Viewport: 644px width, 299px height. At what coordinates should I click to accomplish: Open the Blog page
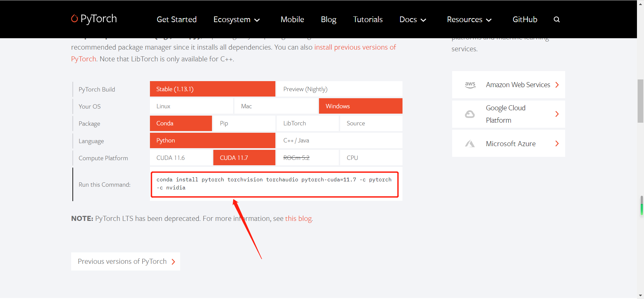click(x=329, y=19)
